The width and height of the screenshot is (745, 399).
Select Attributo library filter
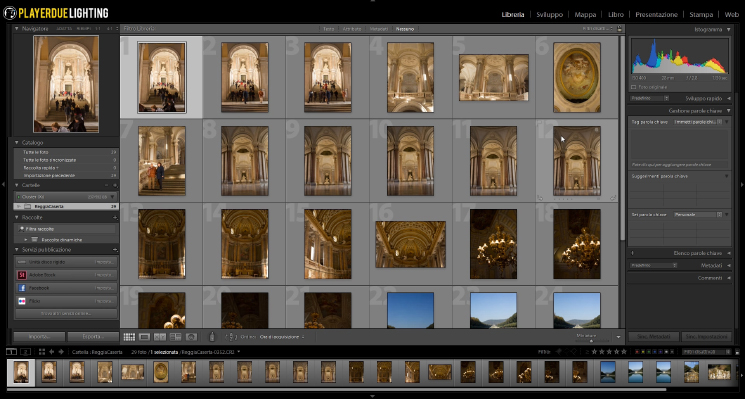click(352, 29)
